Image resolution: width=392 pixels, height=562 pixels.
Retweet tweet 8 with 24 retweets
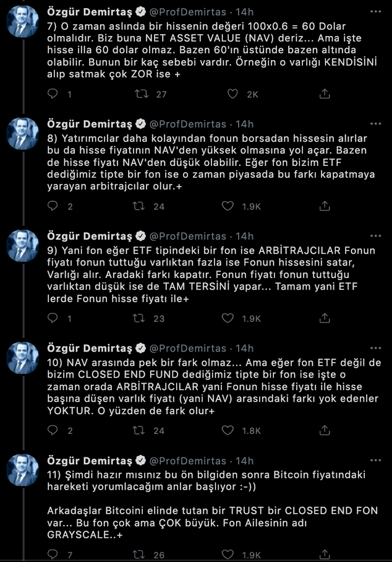[140, 206]
